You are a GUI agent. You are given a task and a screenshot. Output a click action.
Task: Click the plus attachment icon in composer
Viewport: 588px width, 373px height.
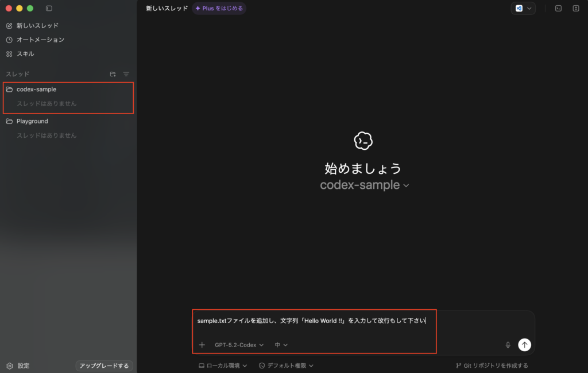point(202,345)
